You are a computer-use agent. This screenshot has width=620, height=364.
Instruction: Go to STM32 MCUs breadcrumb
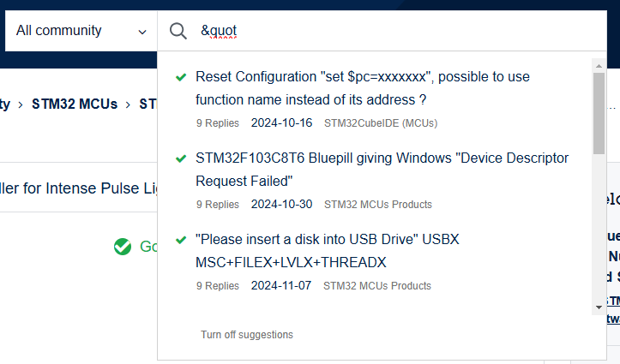coord(75,104)
